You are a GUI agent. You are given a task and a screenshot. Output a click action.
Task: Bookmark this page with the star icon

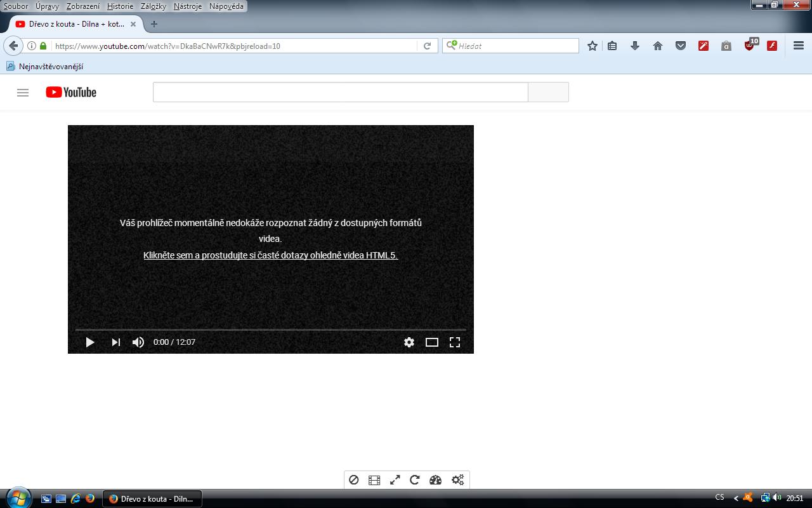pos(593,46)
